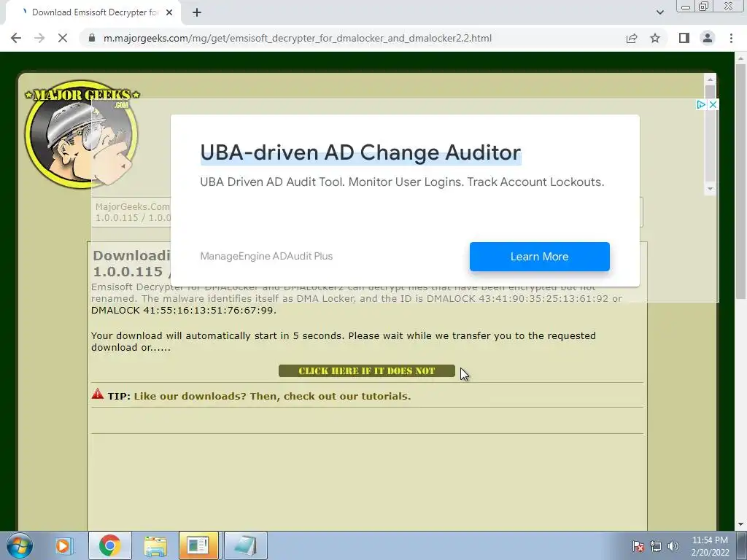Click the Chrome taskbar icon

coord(109,545)
